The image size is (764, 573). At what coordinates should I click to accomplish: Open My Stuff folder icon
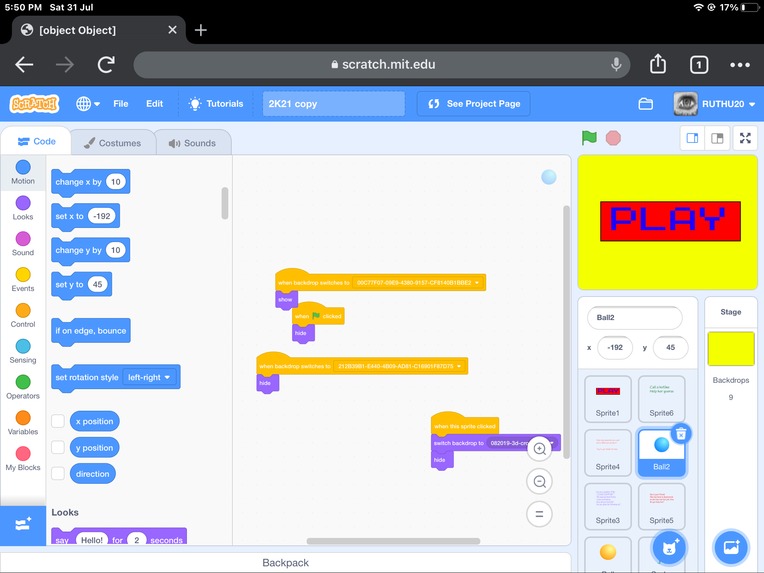coord(646,103)
